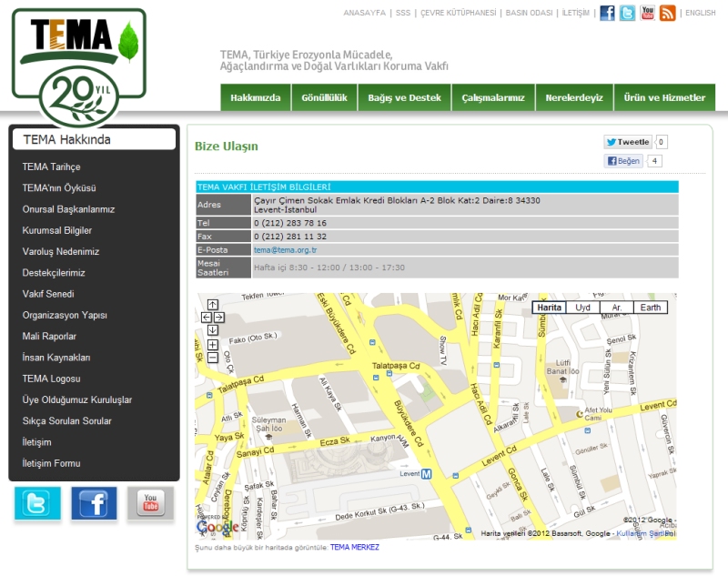Click the Facebook Beğen button
The width and height of the screenshot is (728, 576).
(623, 161)
